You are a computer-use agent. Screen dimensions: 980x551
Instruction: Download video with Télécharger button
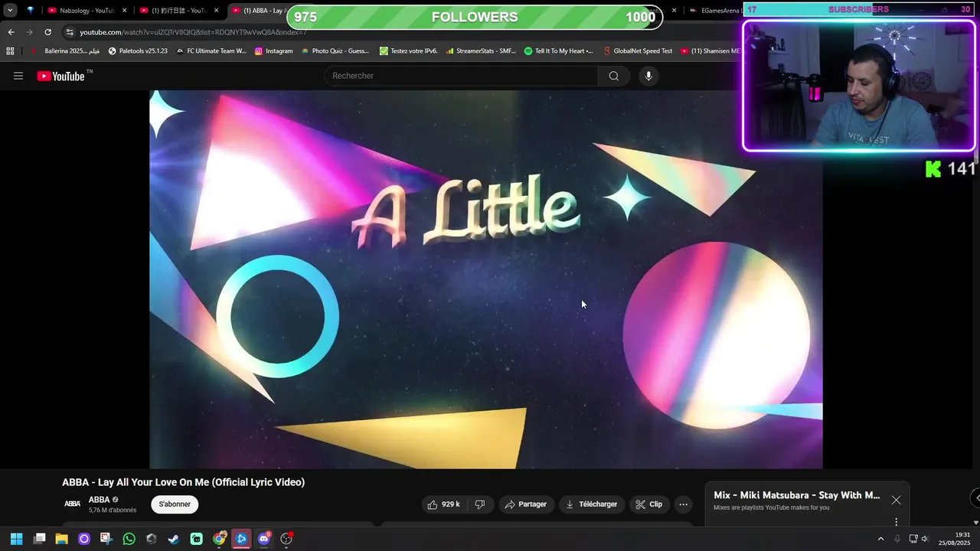591,504
